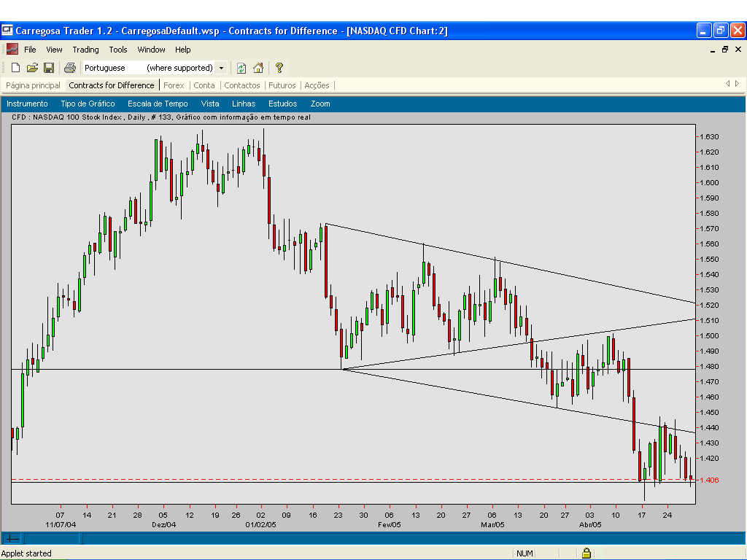Go to home page via house icon
Screen dimensions: 747x560
258,68
